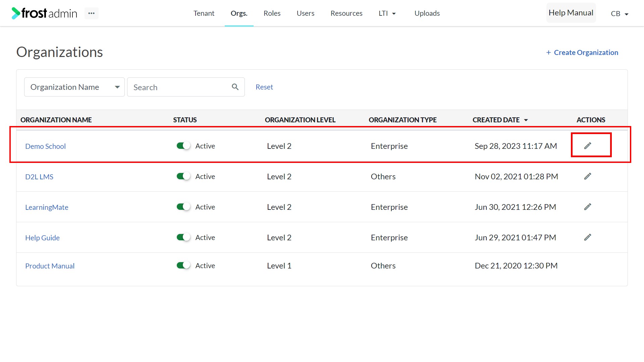
Task: Expand the LTI menu
Action: point(387,13)
